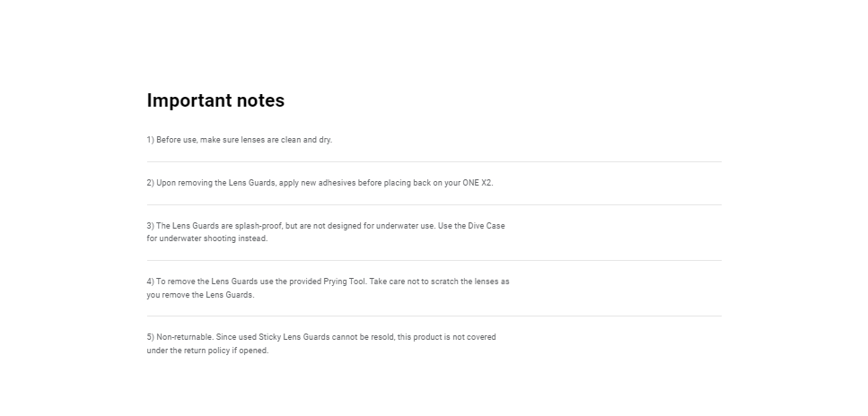
Task: Click the "Sticky Lens Guards" phrase
Action: click(x=294, y=337)
